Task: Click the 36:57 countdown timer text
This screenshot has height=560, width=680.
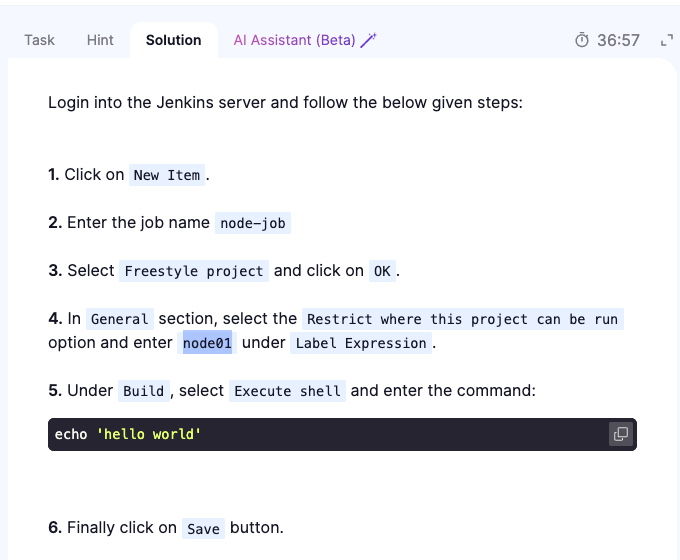Action: tap(618, 40)
